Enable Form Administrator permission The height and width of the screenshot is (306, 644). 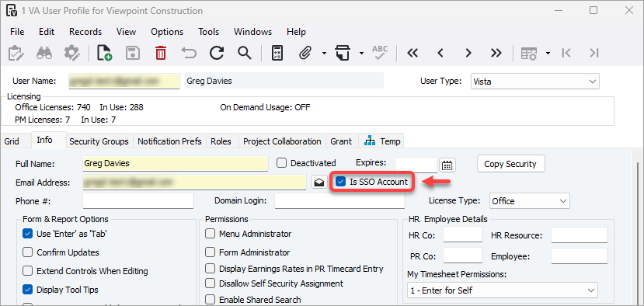211,252
